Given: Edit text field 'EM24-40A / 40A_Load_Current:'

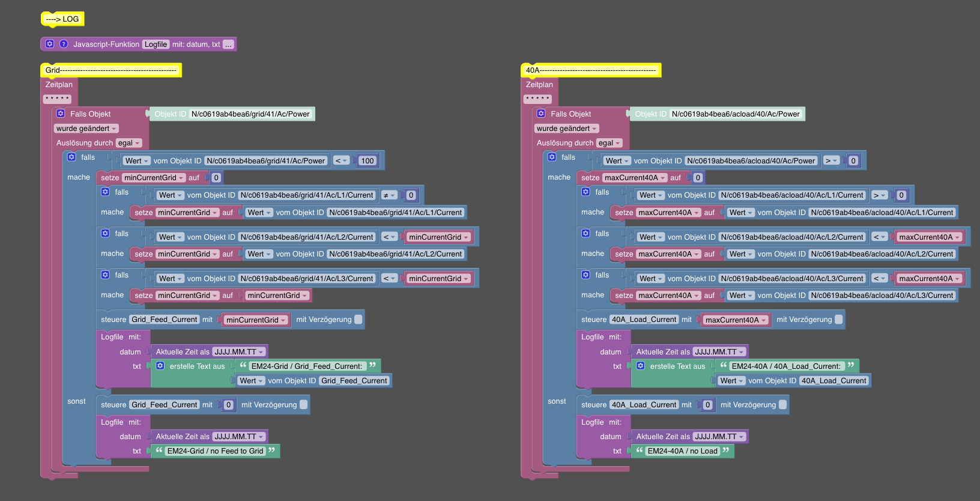Looking at the screenshot, I should point(786,366).
